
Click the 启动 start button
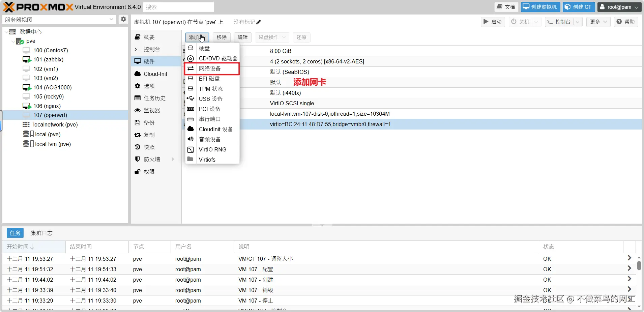pos(493,22)
